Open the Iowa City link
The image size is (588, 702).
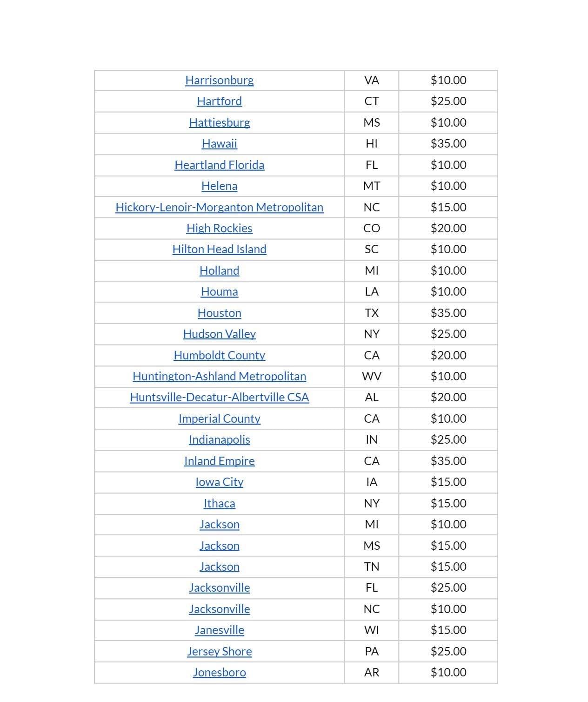tap(219, 482)
